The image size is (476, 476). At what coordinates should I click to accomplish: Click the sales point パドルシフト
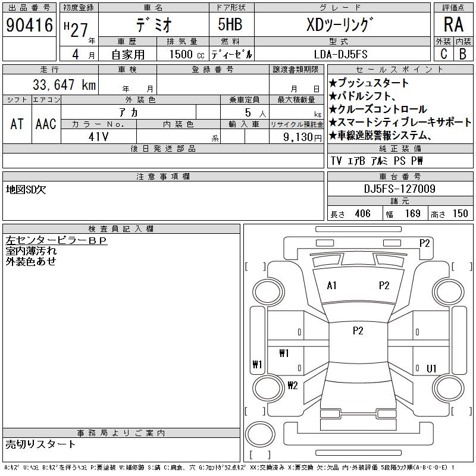click(x=362, y=96)
